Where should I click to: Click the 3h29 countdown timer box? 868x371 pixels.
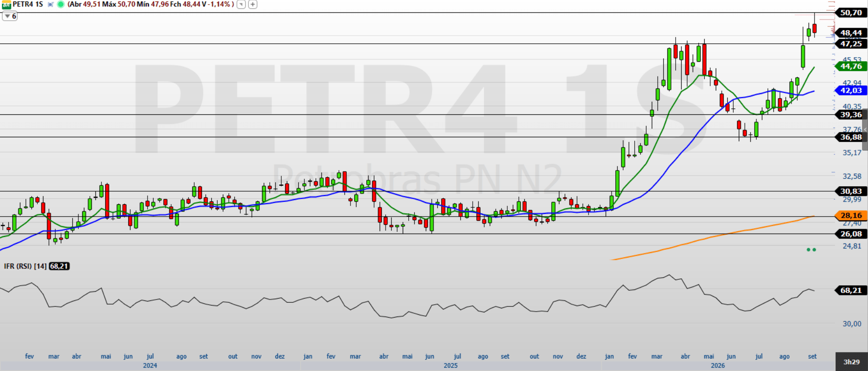tap(851, 362)
